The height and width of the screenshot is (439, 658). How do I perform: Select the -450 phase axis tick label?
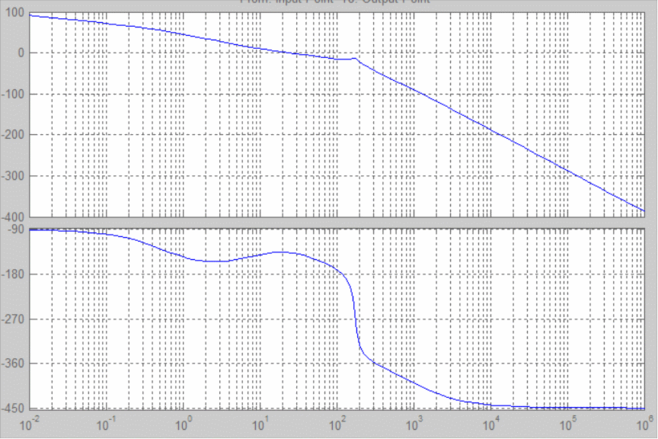pos(13,408)
